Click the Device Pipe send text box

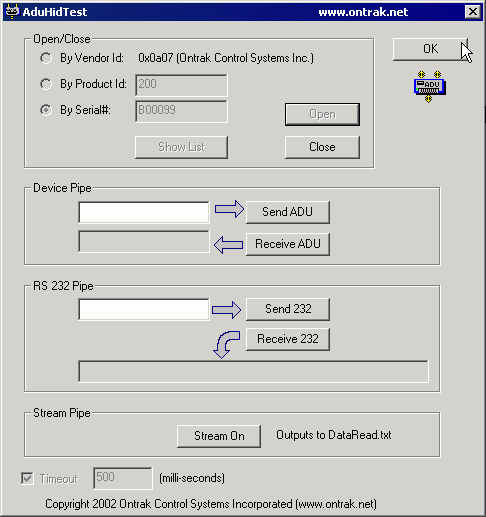[144, 212]
